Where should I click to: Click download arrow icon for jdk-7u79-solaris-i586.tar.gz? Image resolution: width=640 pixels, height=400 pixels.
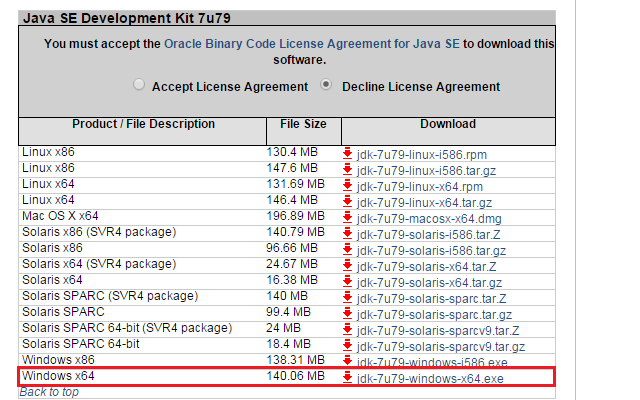pos(347,250)
